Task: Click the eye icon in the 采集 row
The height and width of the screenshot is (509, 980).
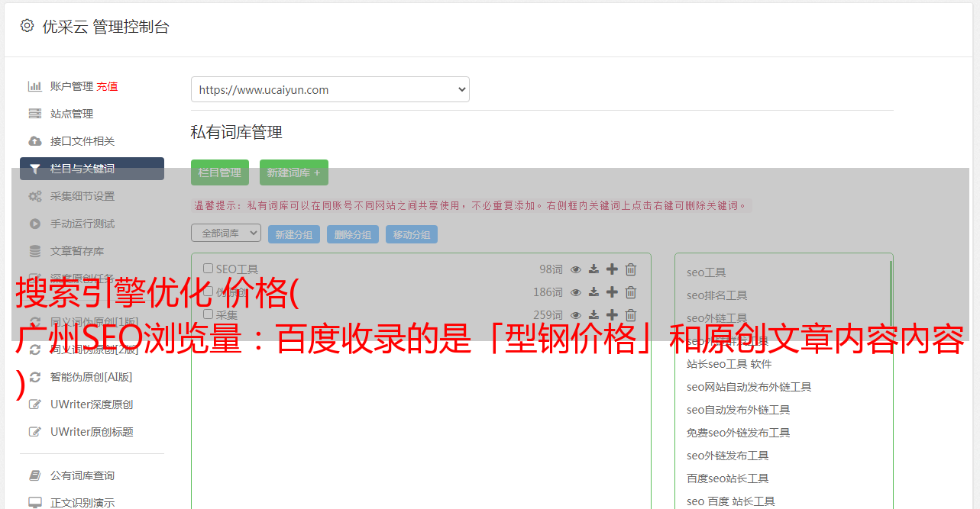Action: [x=576, y=315]
